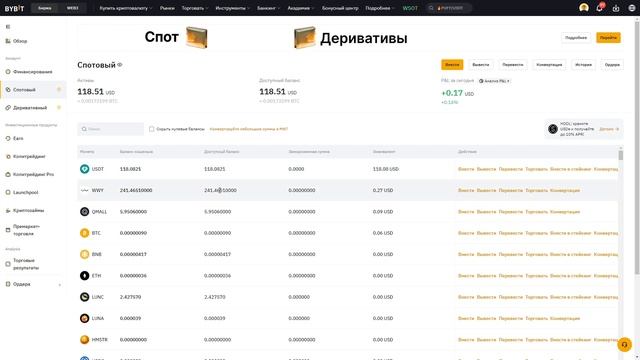Click the header search box
The height and width of the screenshot is (360, 640).
pos(449,8)
